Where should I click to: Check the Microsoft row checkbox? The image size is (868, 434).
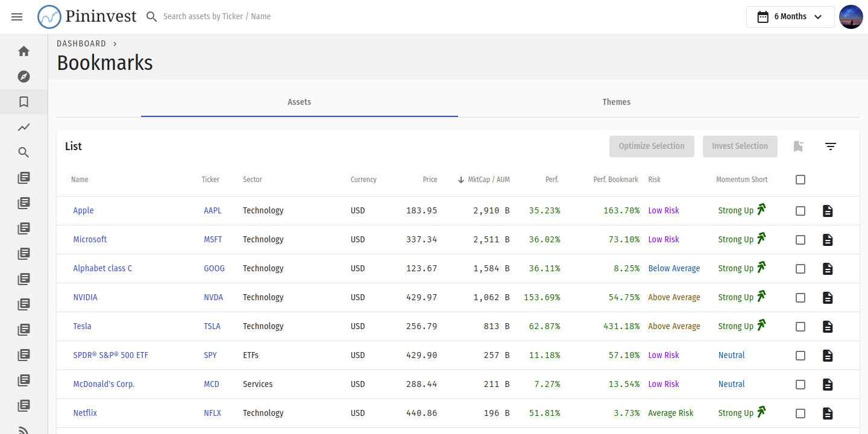800,240
